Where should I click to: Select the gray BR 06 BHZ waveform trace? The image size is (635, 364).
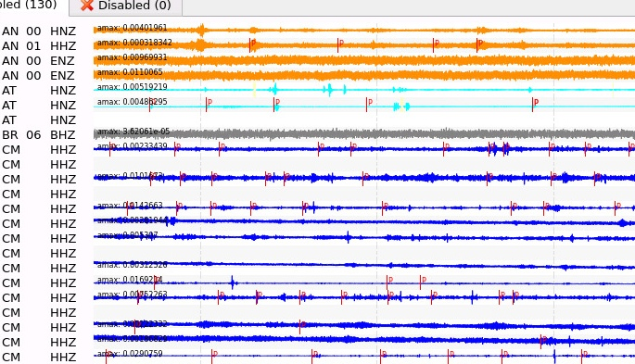[x=364, y=134]
